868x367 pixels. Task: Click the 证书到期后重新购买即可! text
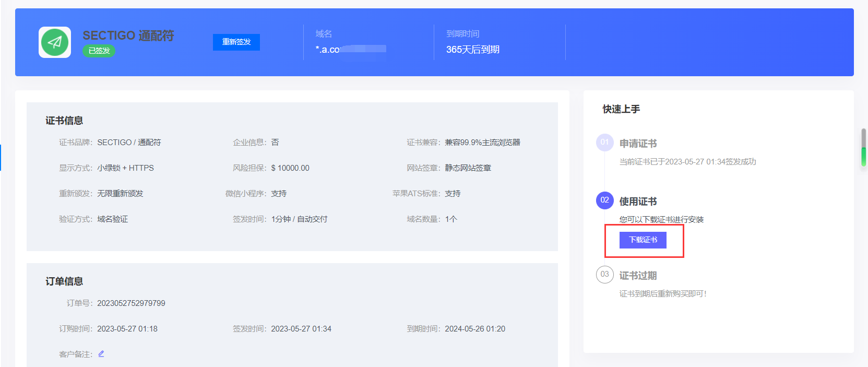(x=663, y=294)
